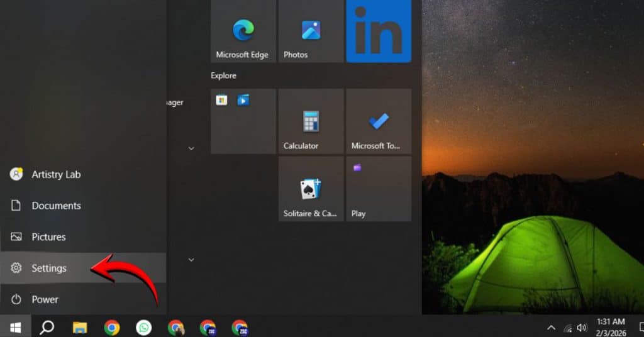Expand the tile folder with Microsoft Store

(x=243, y=121)
